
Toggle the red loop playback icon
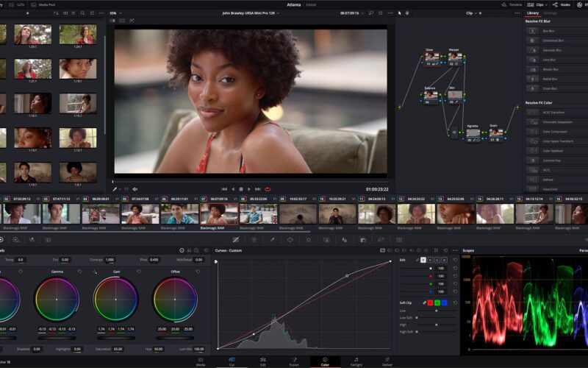pyautogui.click(x=268, y=189)
